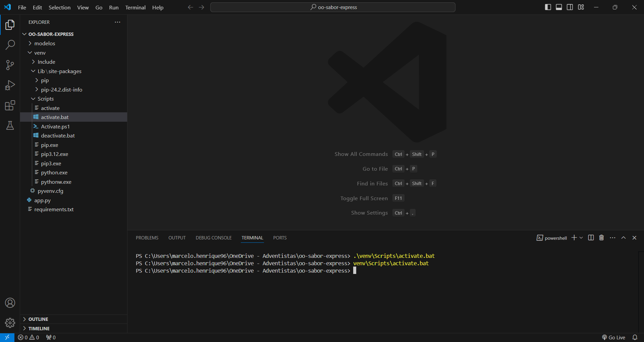Open the Selection menu

(x=59, y=7)
